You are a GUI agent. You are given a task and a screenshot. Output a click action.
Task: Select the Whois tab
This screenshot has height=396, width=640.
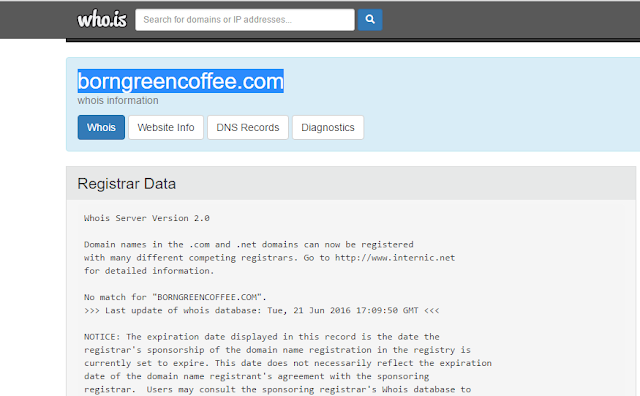[x=101, y=127]
